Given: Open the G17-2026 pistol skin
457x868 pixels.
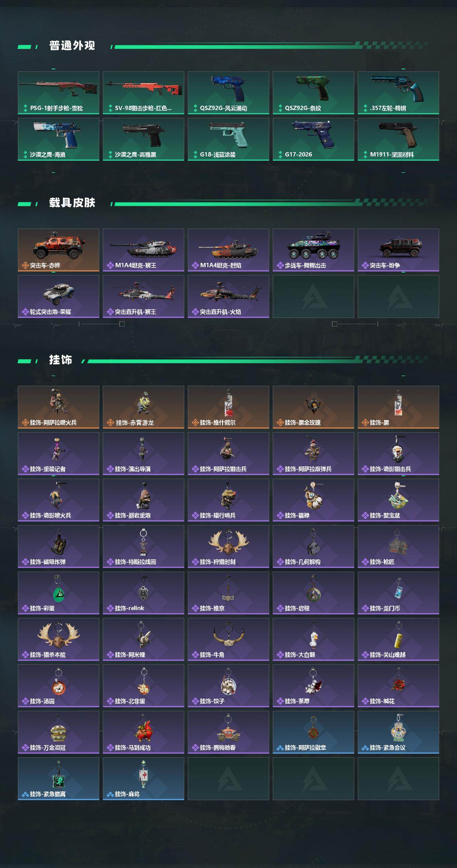Looking at the screenshot, I should 313,139.
